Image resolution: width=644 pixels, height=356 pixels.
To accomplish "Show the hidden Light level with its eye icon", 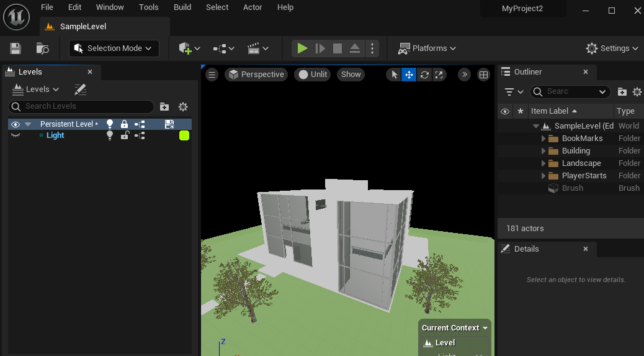I will click(15, 135).
